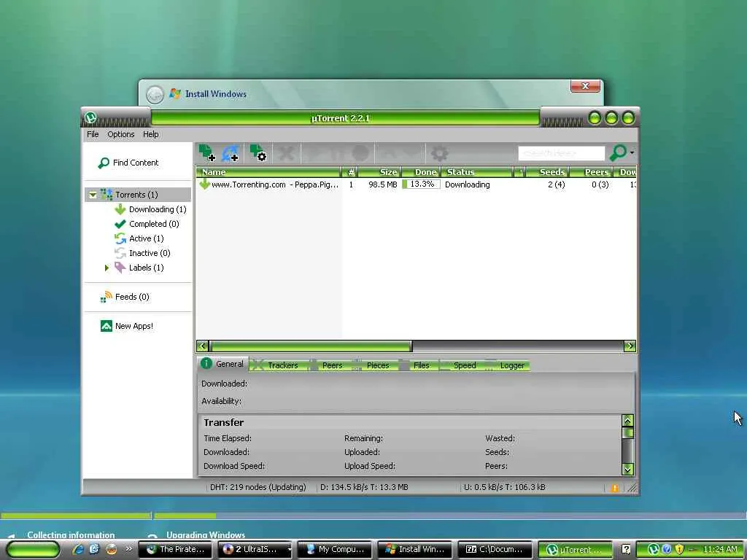Click left arrow of horizontal scrollbar
This screenshot has height=560, width=747.
click(x=203, y=346)
